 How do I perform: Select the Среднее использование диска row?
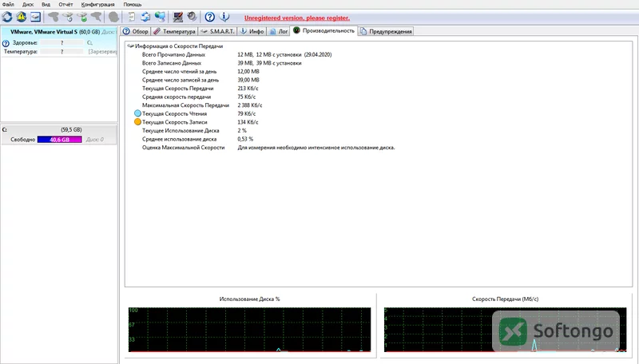[197, 139]
